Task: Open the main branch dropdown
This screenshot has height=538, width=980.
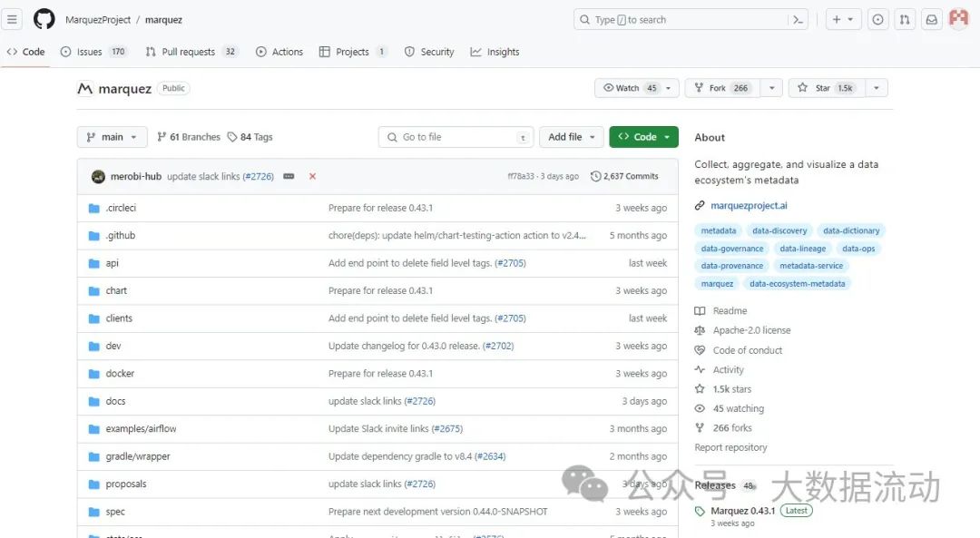Action: pyautogui.click(x=112, y=137)
